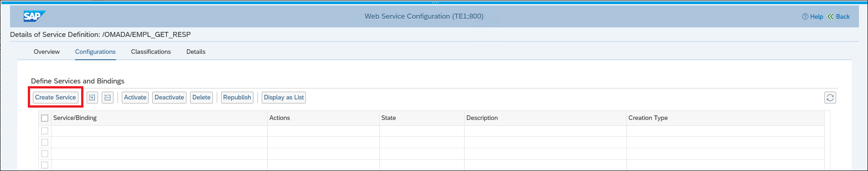Click the Activate button

click(135, 98)
